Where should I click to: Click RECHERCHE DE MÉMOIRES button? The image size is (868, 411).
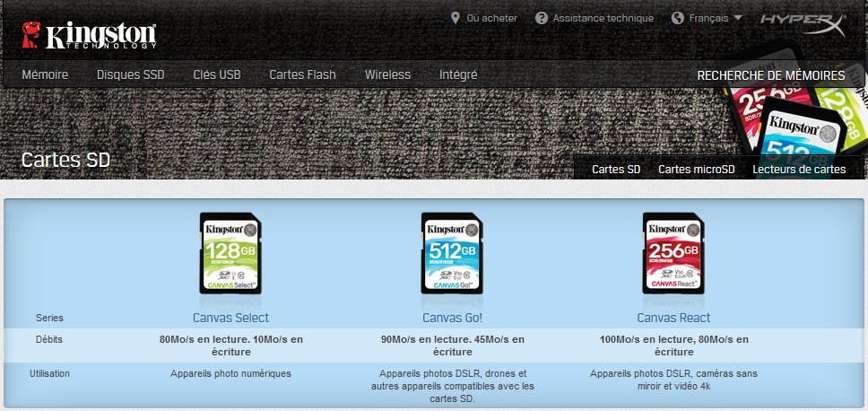point(770,75)
